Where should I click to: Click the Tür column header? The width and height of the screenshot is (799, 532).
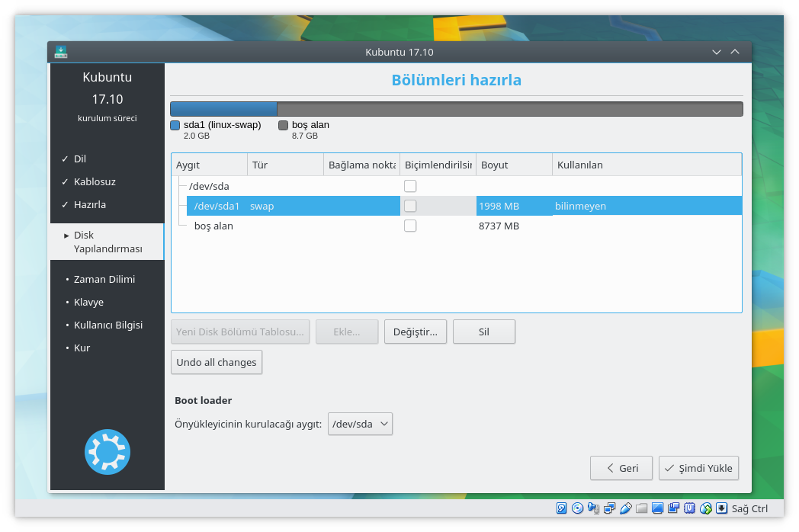[285, 165]
